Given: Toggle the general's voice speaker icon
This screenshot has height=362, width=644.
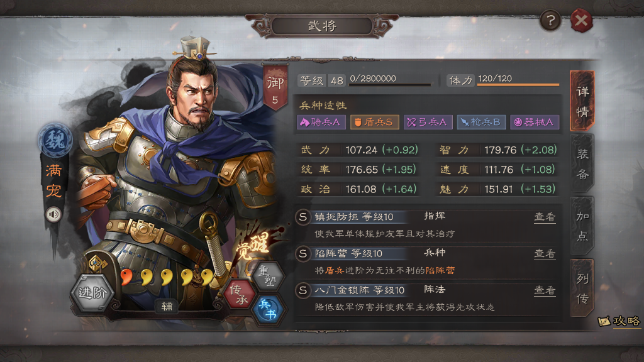Looking at the screenshot, I should (53, 214).
